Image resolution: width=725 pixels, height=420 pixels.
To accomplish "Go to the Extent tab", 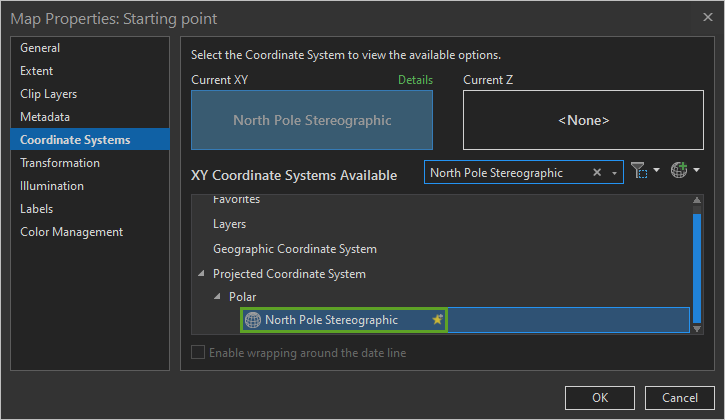I will coord(37,71).
